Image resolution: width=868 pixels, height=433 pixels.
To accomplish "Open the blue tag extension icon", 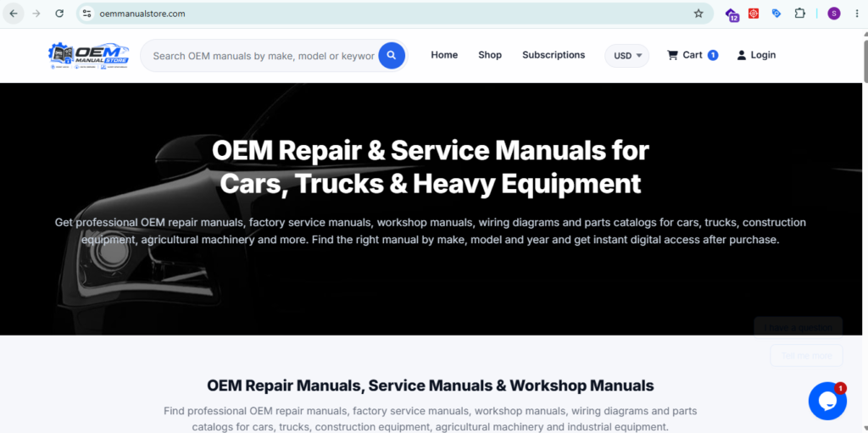I will [x=776, y=14].
